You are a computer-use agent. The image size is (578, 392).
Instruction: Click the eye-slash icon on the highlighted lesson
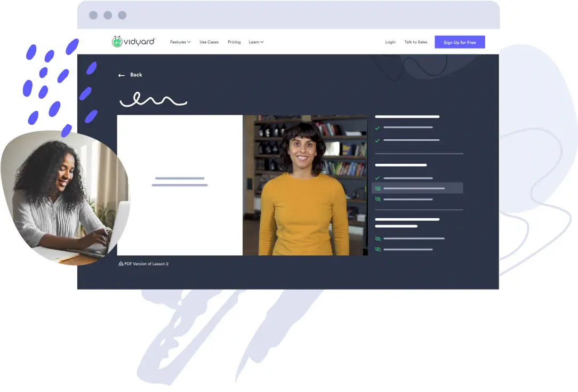click(378, 188)
